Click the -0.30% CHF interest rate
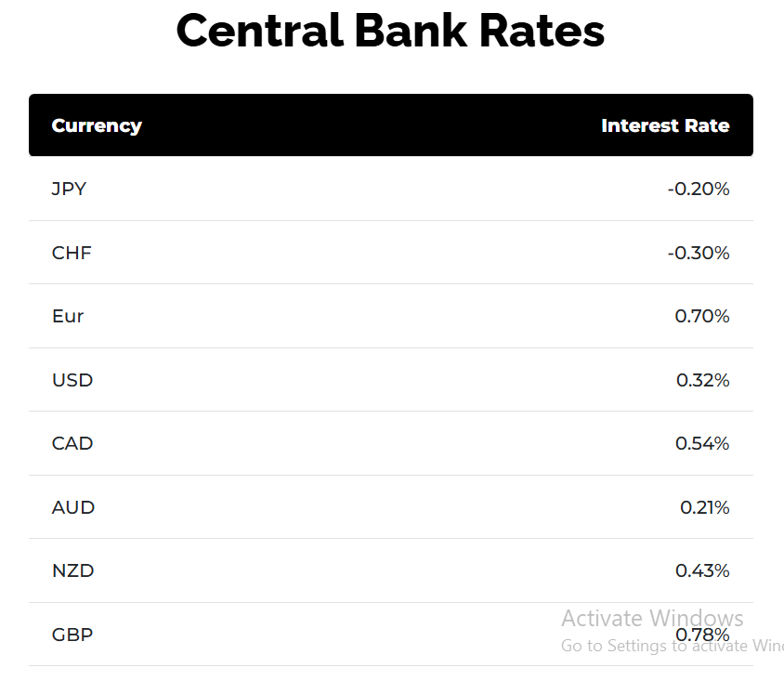Image resolution: width=784 pixels, height=681 pixels. (698, 253)
